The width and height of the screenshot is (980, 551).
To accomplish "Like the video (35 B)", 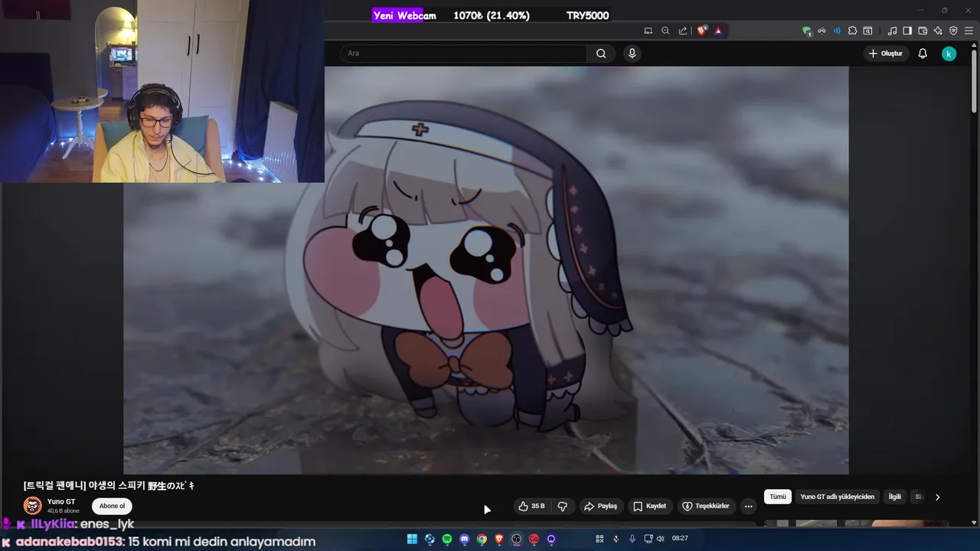I will pos(531,506).
